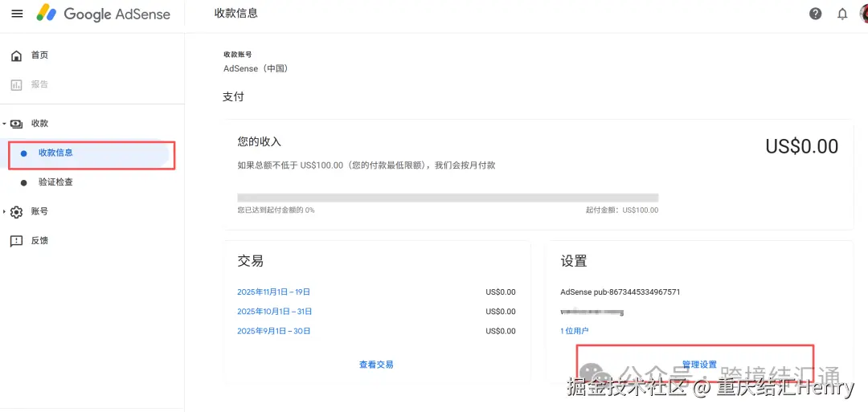Click US$0.00 amount for October row
The width and height of the screenshot is (868, 412).
(501, 312)
